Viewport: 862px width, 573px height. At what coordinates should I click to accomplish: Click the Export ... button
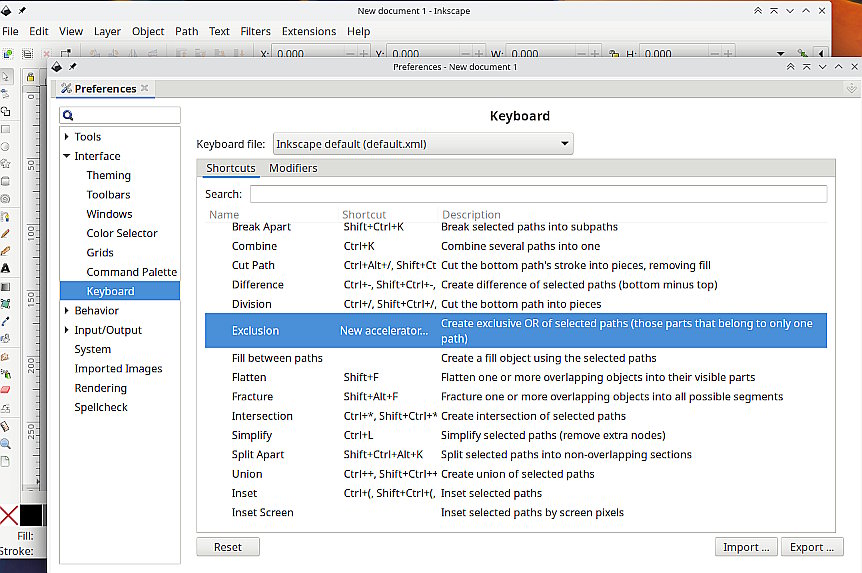point(811,547)
